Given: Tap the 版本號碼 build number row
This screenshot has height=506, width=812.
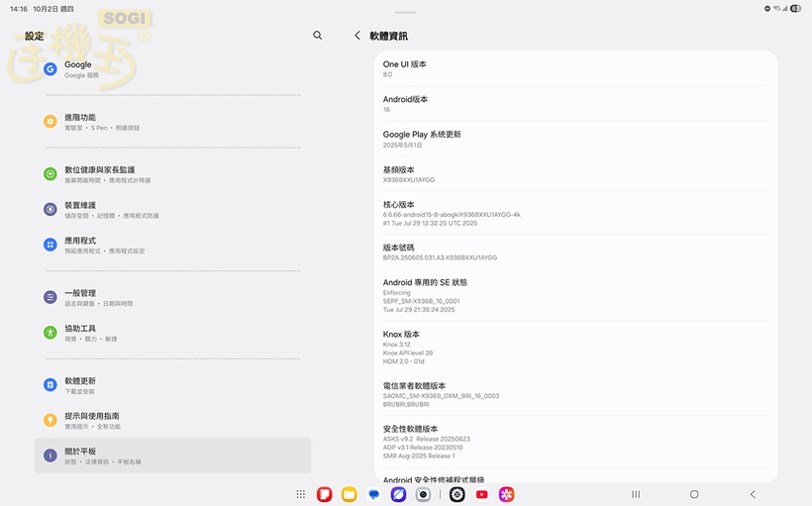Looking at the screenshot, I should (574, 252).
